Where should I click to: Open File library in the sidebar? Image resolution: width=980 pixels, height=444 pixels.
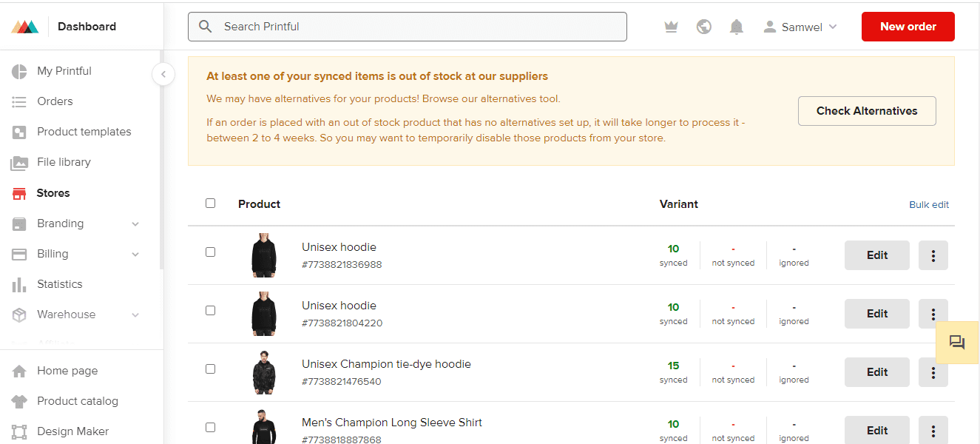[x=64, y=162]
